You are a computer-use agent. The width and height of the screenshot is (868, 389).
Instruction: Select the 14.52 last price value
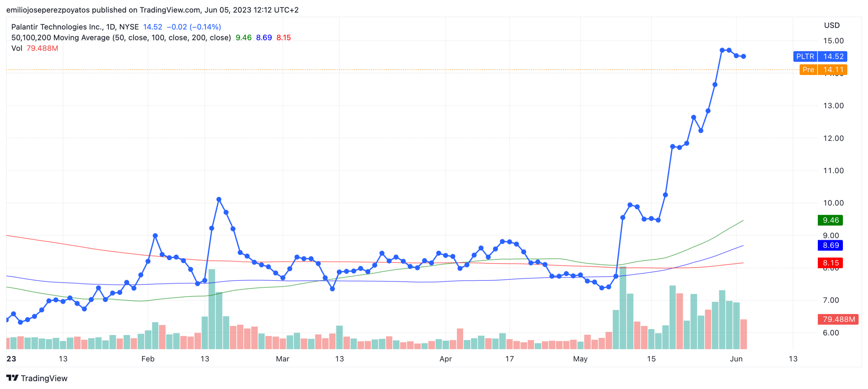click(153, 27)
